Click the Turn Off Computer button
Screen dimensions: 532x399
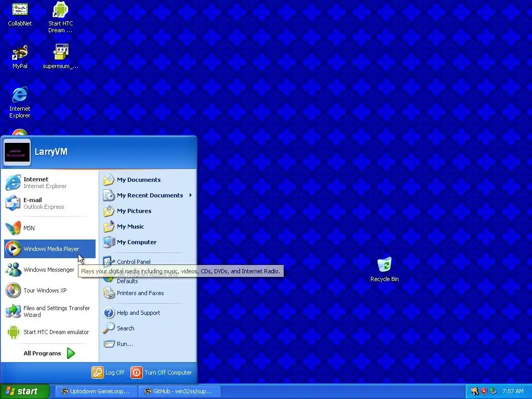coord(162,373)
